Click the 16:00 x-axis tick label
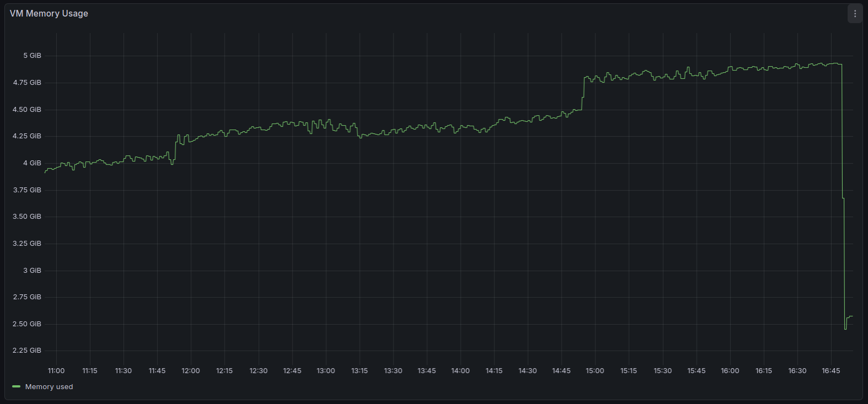Image resolution: width=868 pixels, height=404 pixels. pos(730,371)
